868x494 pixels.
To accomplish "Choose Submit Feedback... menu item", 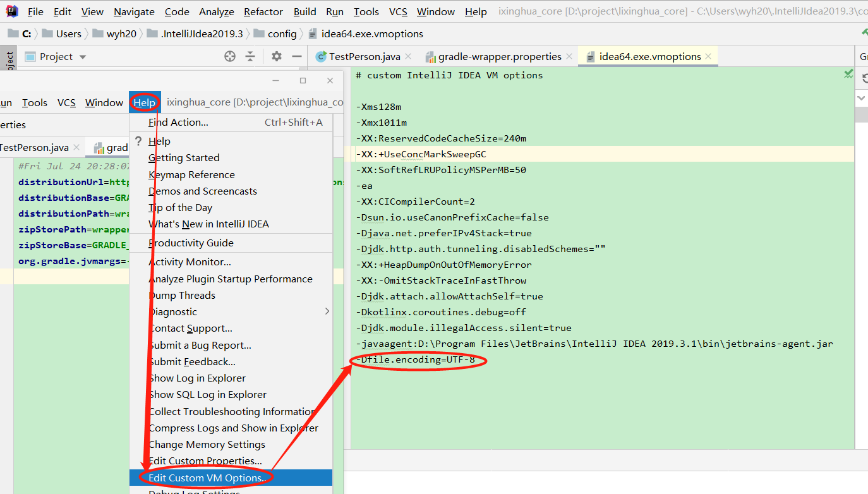I will click(x=231, y=361).
